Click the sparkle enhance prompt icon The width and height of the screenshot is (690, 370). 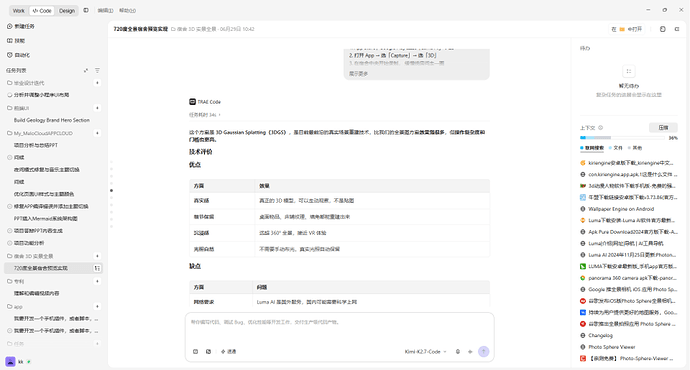[x=470, y=352]
